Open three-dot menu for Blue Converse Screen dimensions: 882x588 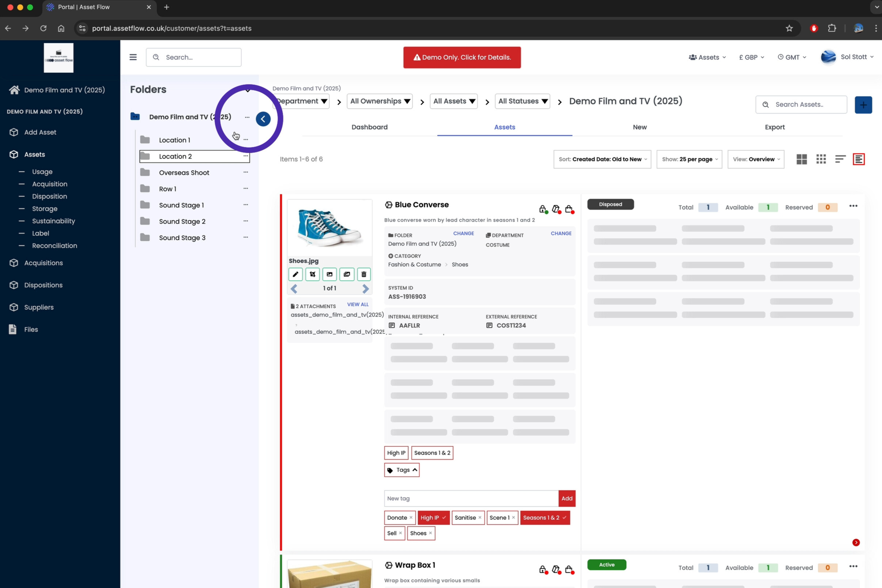click(853, 206)
